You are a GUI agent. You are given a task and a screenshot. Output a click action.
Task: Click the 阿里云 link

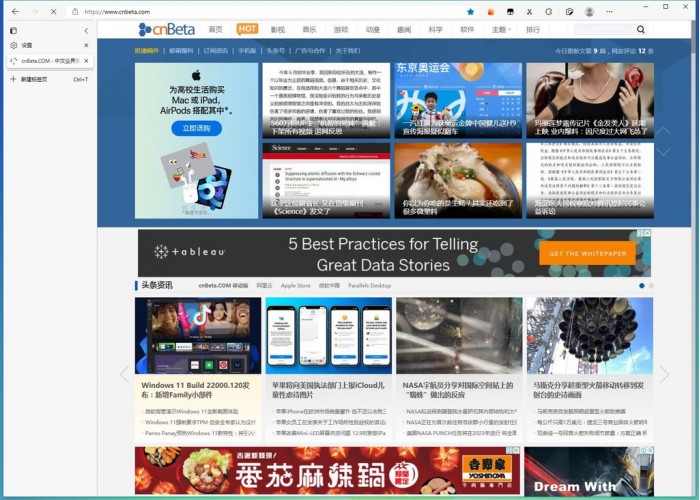click(264, 285)
